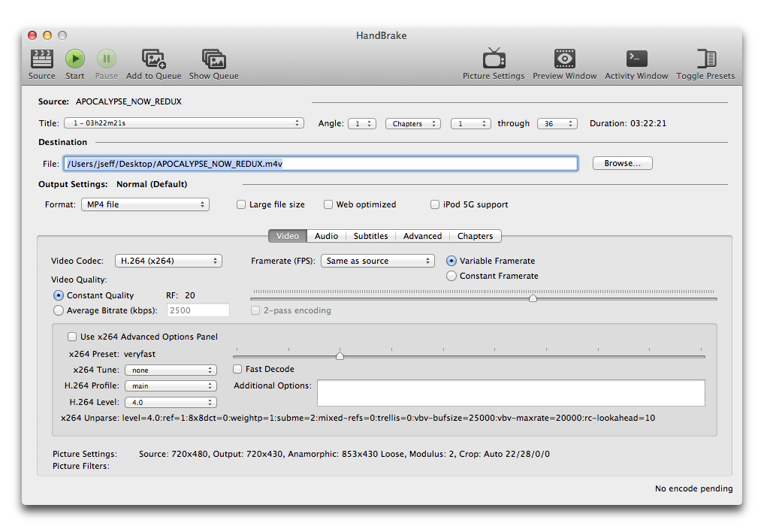The height and width of the screenshot is (532, 764).
Task: Open the x264 Tune dropdown
Action: [171, 370]
